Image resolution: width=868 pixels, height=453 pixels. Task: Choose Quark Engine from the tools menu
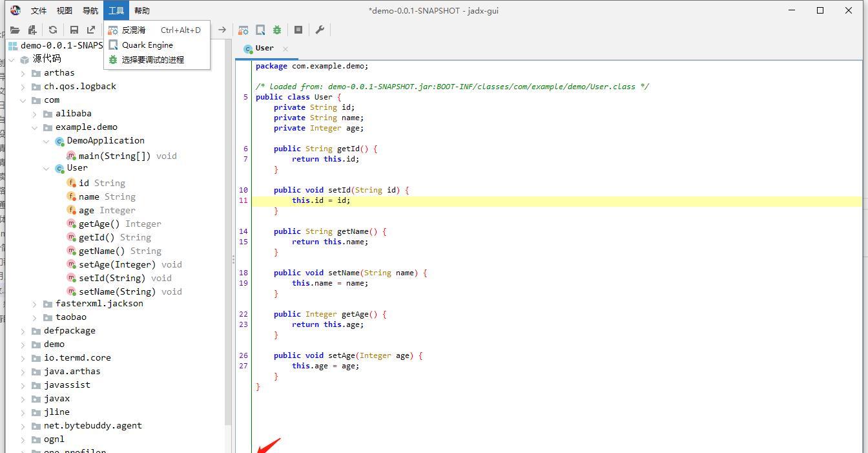coord(156,45)
